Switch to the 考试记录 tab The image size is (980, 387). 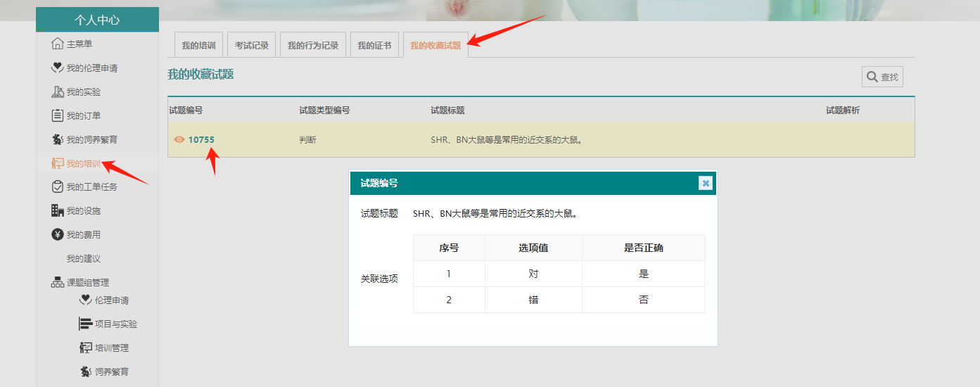coord(251,45)
